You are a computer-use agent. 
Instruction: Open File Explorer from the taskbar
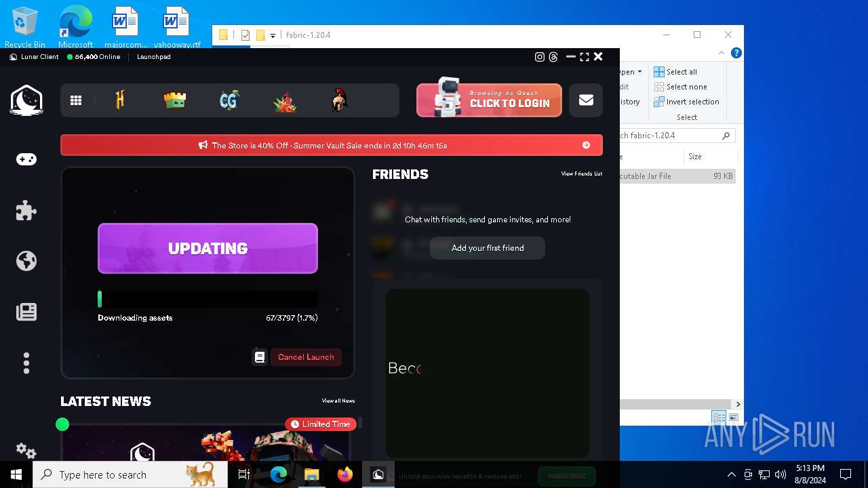click(x=312, y=474)
